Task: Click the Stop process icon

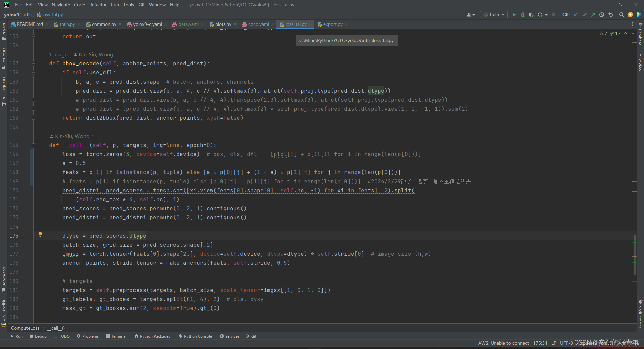Action: 554,15
